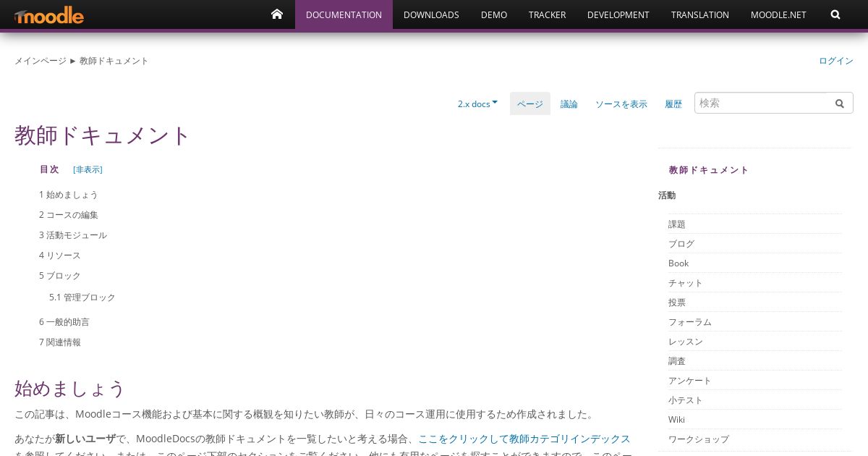Jump to section 7 関連情報
Viewport: 868px width, 456px height.
[x=60, y=342]
